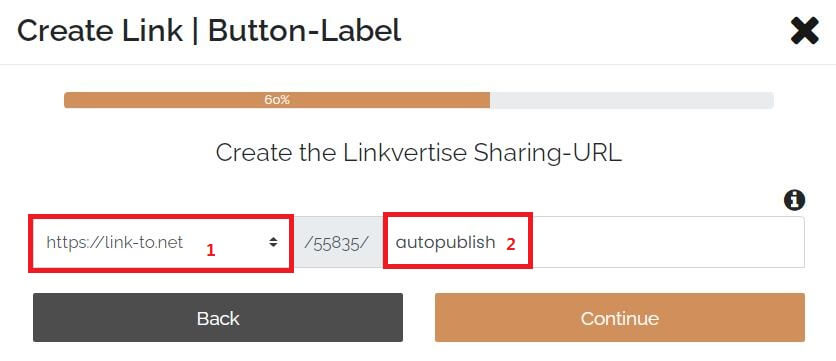The width and height of the screenshot is (836, 361).
Task: Click the orange filled progress bar section
Action: tap(277, 100)
